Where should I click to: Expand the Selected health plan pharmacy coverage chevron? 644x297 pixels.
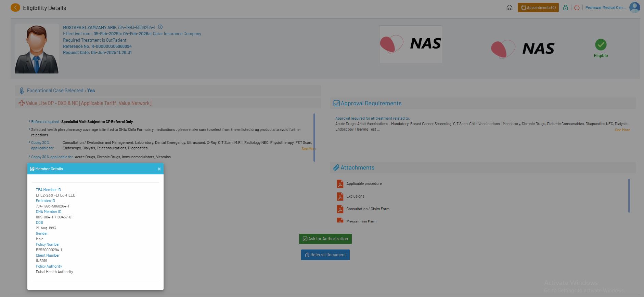point(29,129)
